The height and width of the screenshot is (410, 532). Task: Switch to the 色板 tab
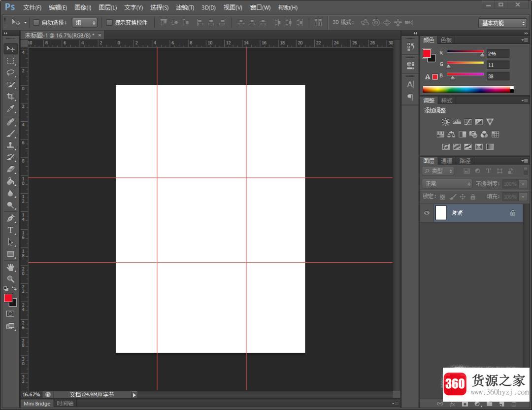click(x=446, y=40)
